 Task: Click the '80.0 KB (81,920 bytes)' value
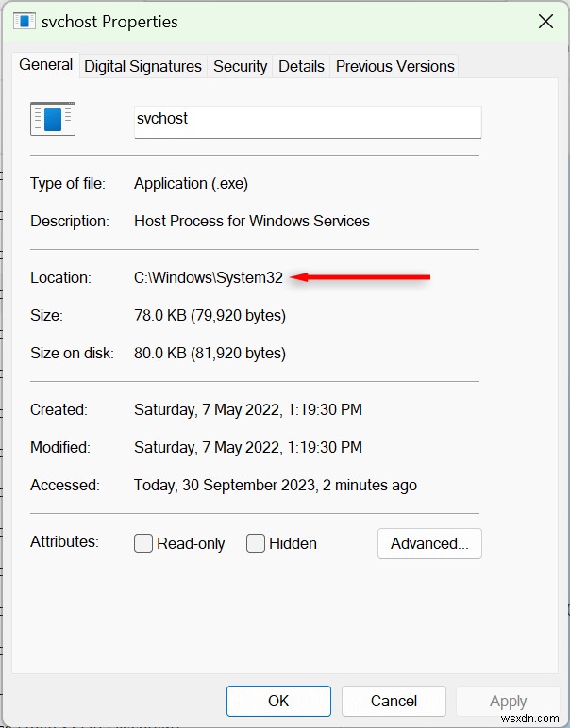[x=210, y=354]
